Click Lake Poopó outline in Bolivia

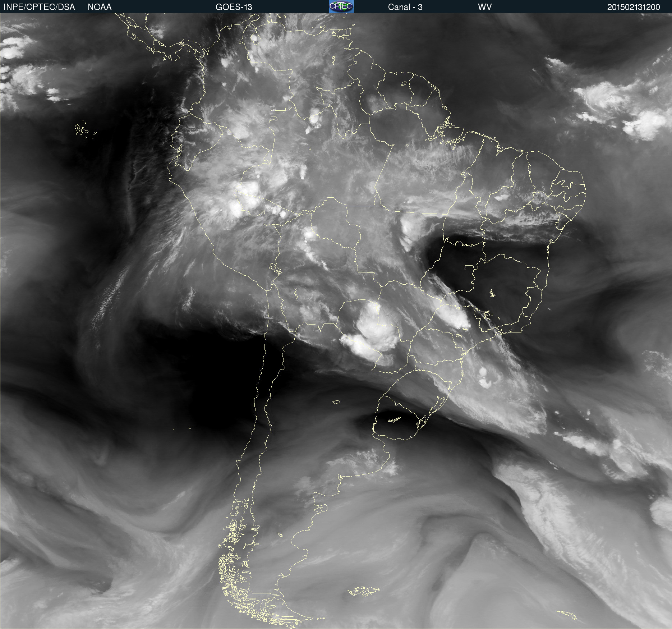coord(295,293)
